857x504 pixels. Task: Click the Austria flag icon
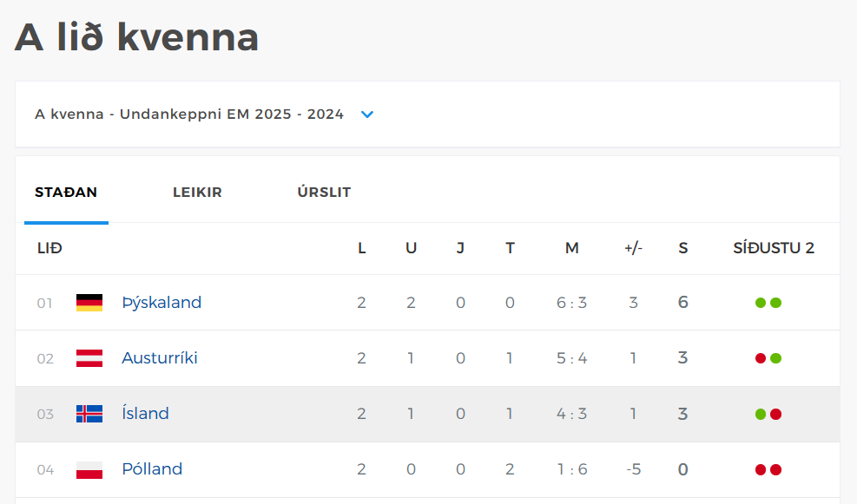[x=89, y=358]
